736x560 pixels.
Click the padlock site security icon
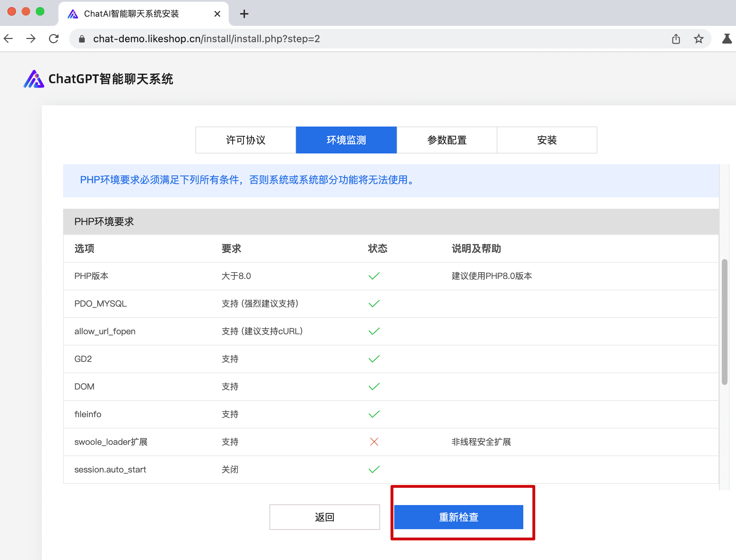pos(82,39)
